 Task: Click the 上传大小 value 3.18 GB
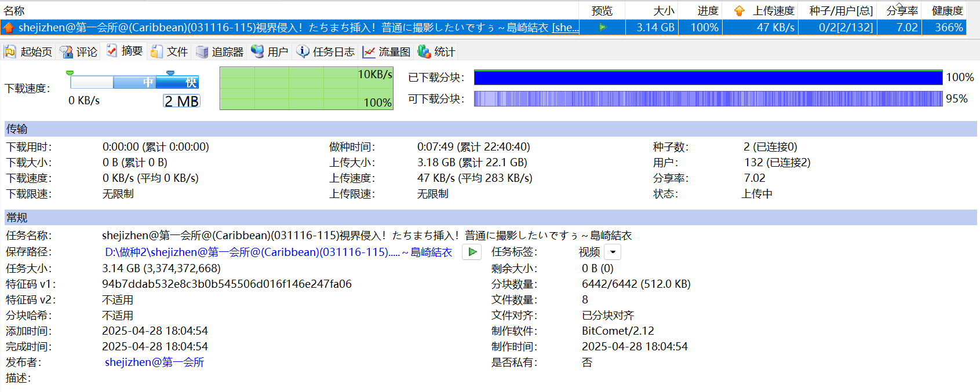(472, 163)
